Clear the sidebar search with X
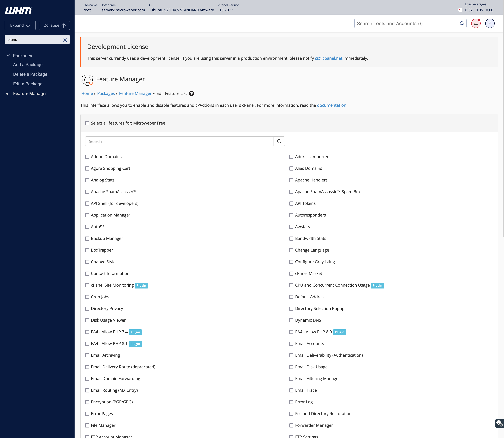Viewport: 504px width, 438px height. 65,40
